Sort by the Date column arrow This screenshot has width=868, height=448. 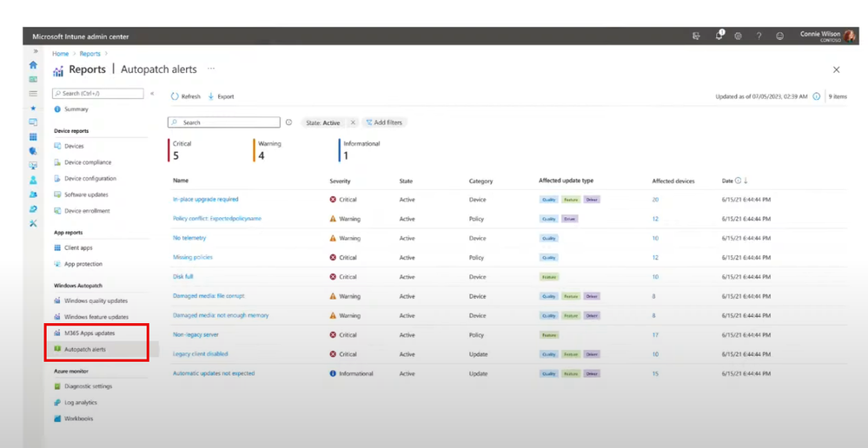click(745, 181)
